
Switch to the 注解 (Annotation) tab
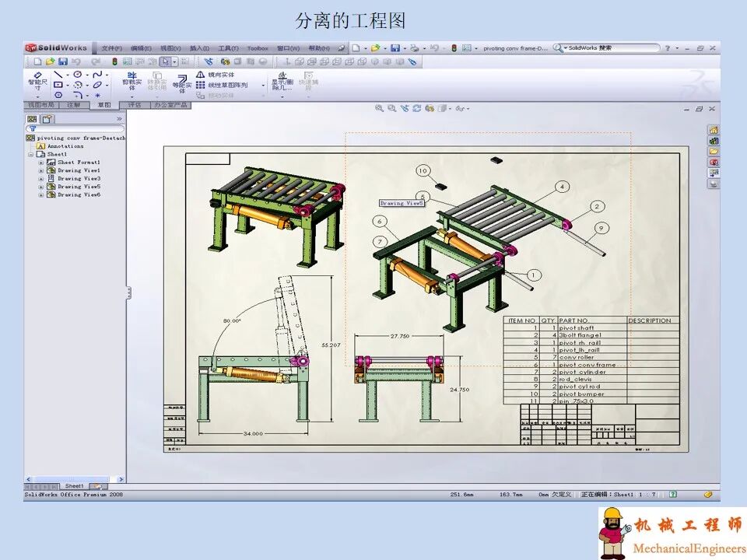pos(72,105)
